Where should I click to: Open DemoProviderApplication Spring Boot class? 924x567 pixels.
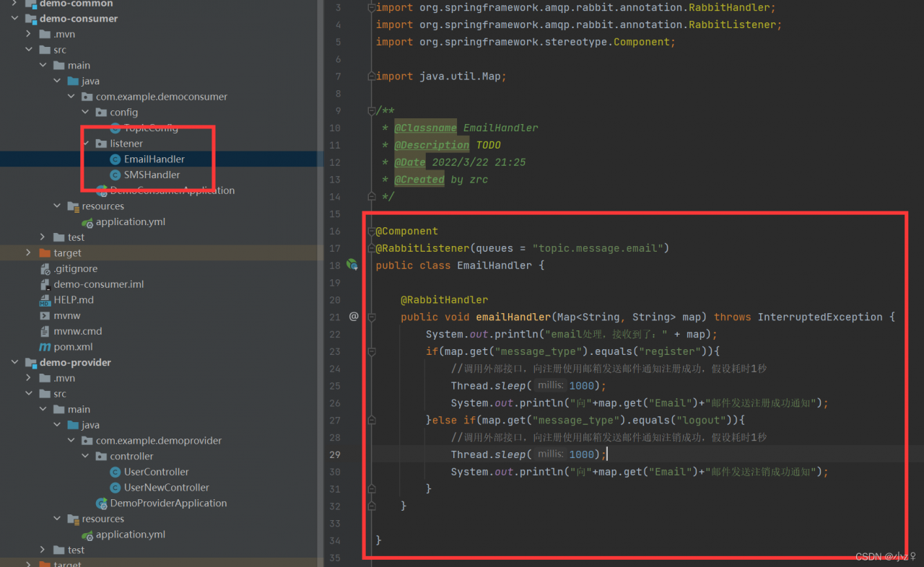[167, 504]
